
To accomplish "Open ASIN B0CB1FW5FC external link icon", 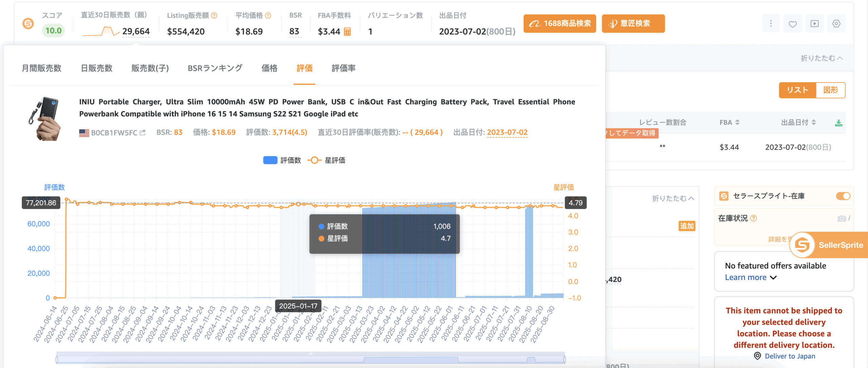I will (x=143, y=132).
